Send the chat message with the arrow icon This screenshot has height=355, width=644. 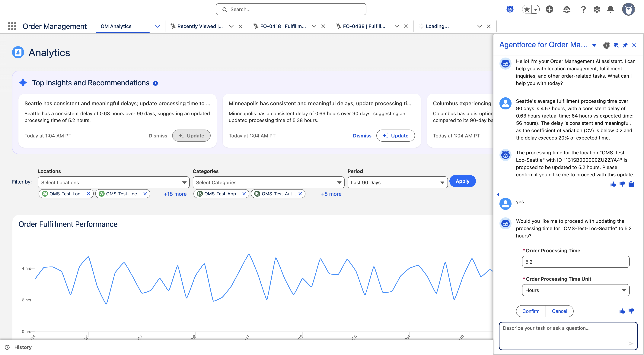631,344
